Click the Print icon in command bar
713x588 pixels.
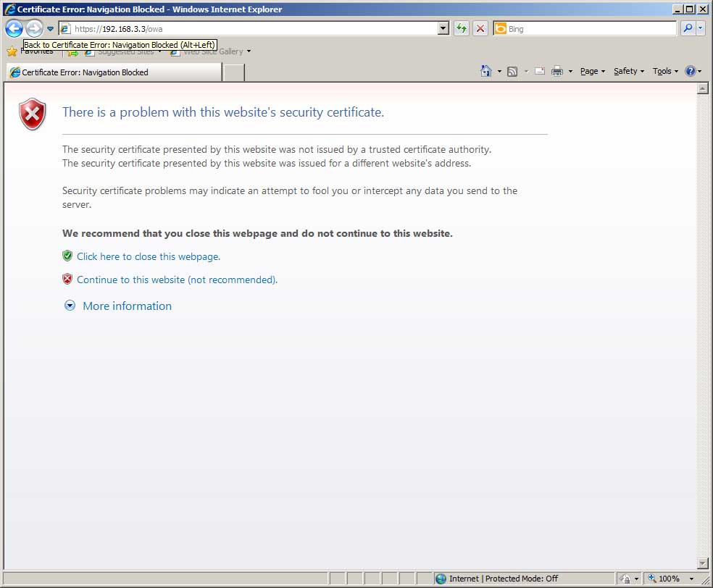tap(557, 71)
